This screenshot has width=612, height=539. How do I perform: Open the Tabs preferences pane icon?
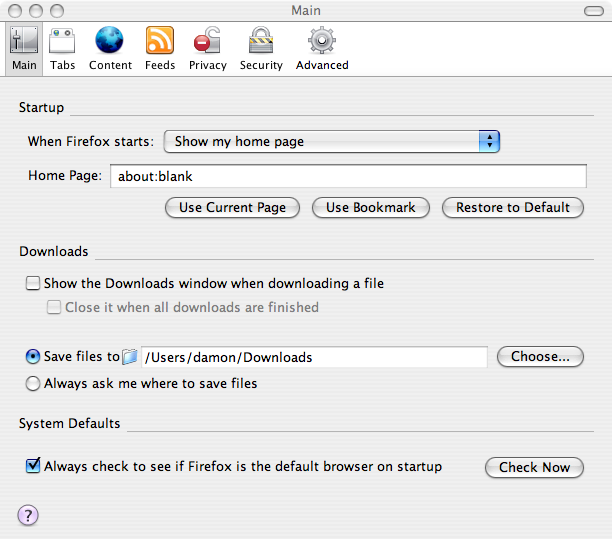coord(62,41)
